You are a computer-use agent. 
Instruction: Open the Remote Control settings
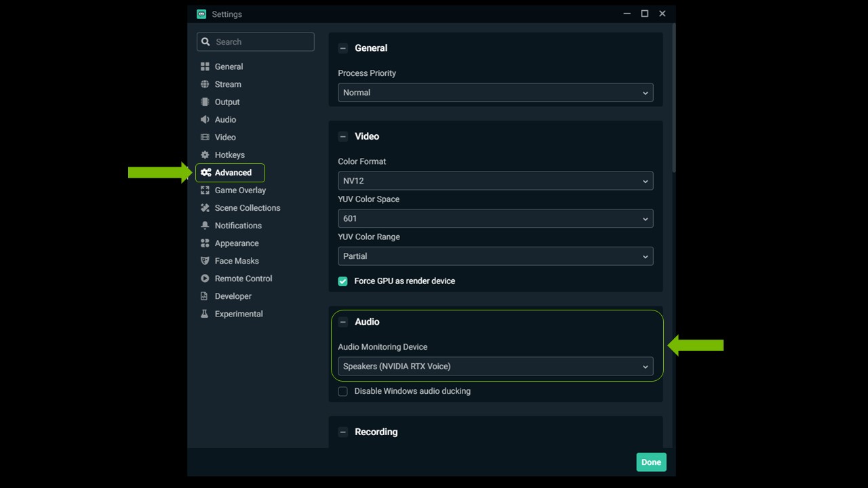243,279
